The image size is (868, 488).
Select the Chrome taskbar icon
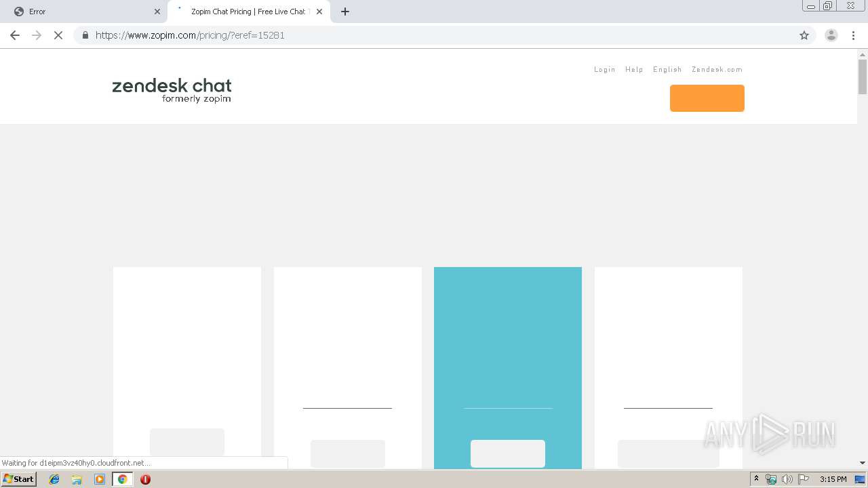point(122,479)
